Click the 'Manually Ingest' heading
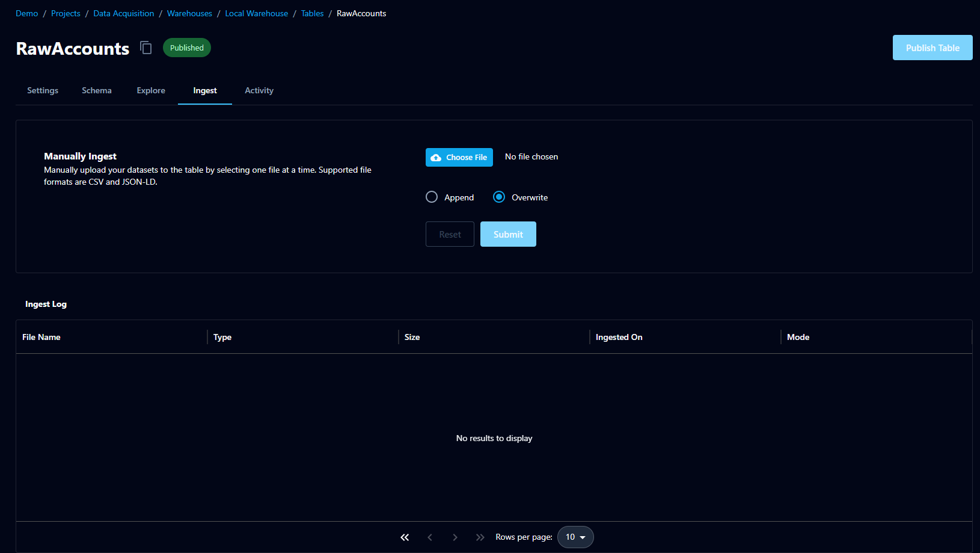The height and width of the screenshot is (553, 980). pos(81,156)
